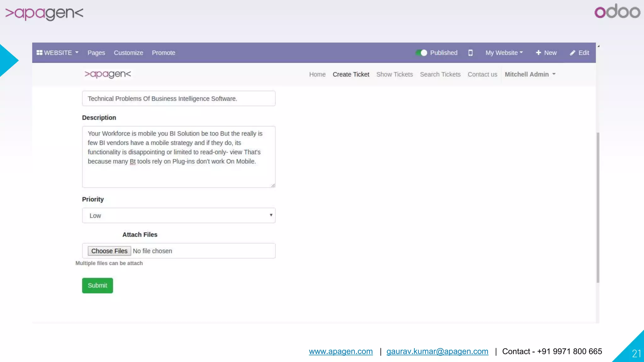Image resolution: width=644 pixels, height=362 pixels.
Task: Click the Choose Files button
Action: [109, 251]
